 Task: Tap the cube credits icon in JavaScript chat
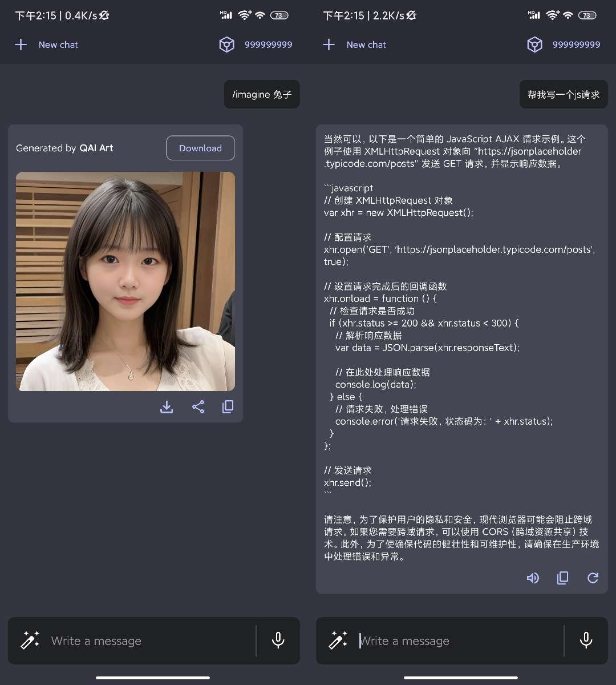pyautogui.click(x=534, y=45)
